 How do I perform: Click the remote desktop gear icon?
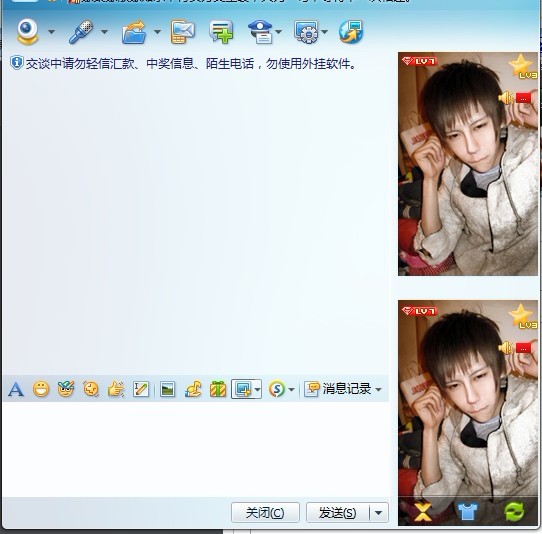click(x=306, y=32)
